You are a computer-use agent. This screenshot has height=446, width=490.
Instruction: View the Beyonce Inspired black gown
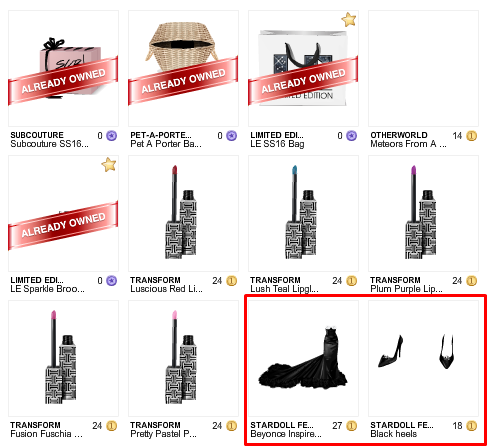303,358
